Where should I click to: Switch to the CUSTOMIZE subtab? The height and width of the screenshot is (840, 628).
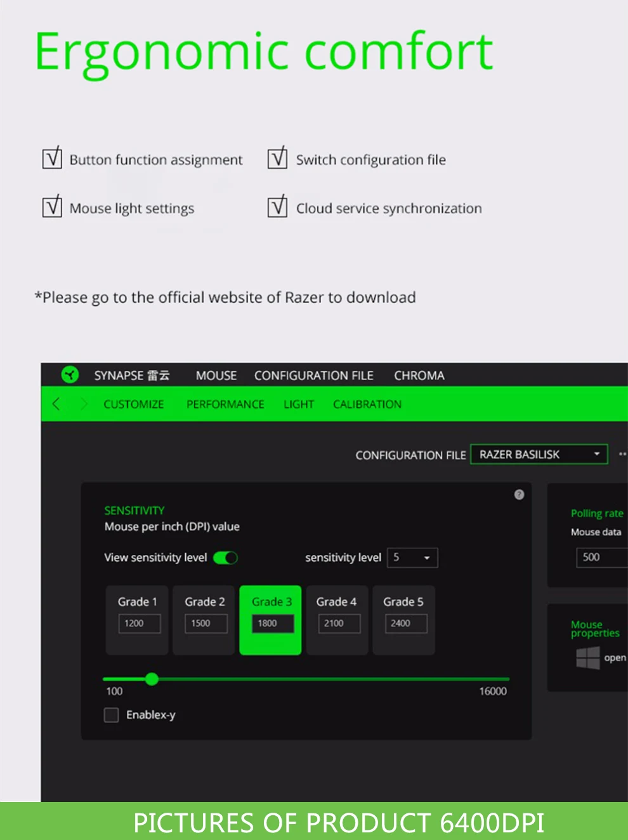134,404
